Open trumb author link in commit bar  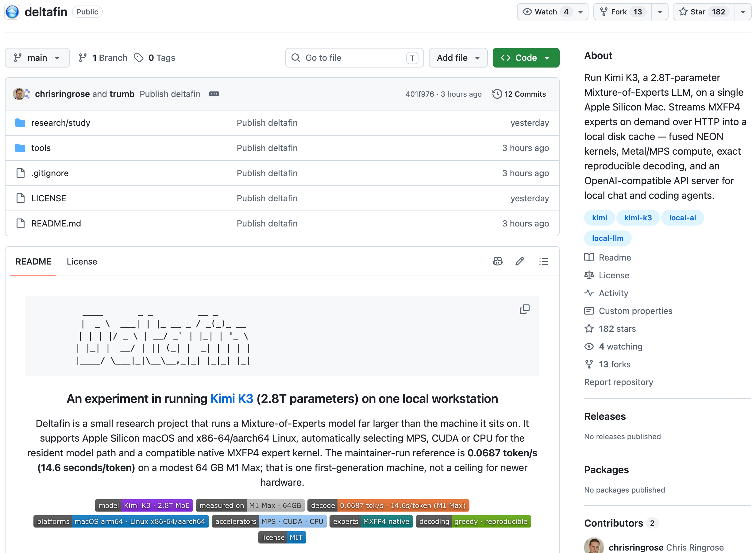122,94
